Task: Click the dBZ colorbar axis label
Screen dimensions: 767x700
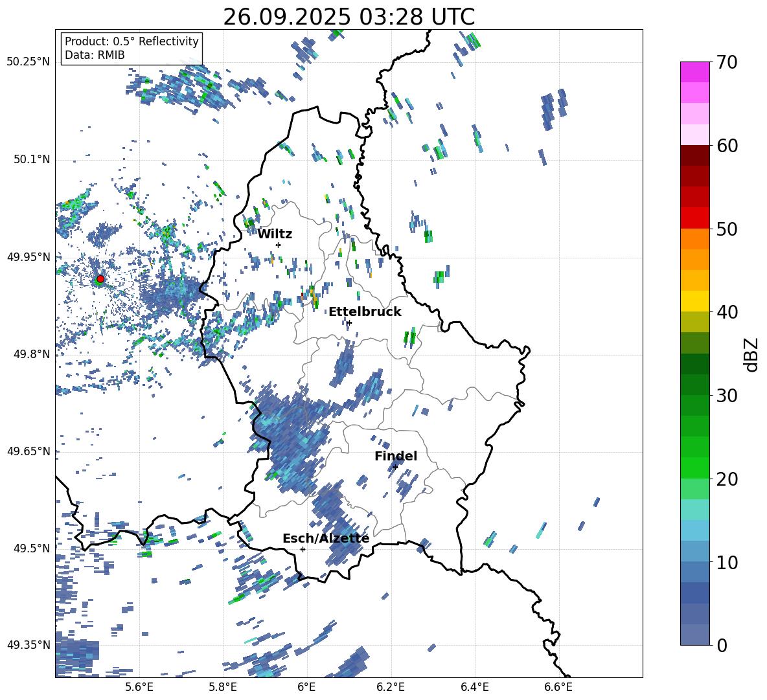Action: [752, 354]
